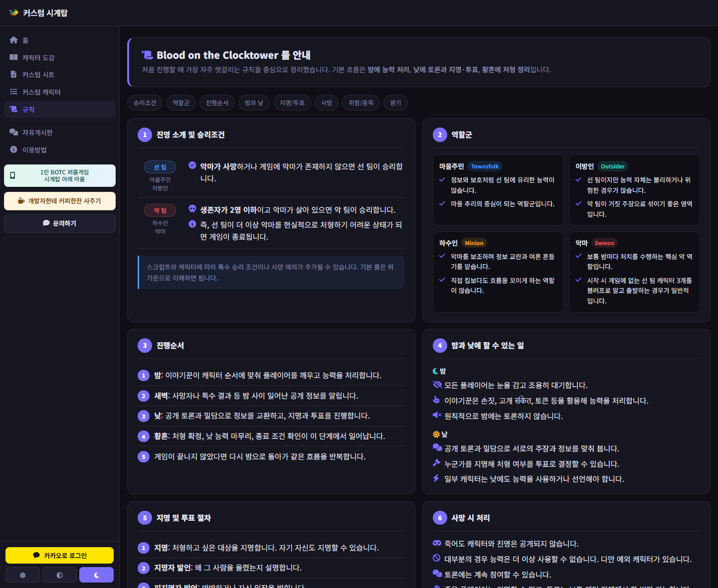Jump to 승리조건 section chip
This screenshot has width=718, height=588.
[x=145, y=103]
